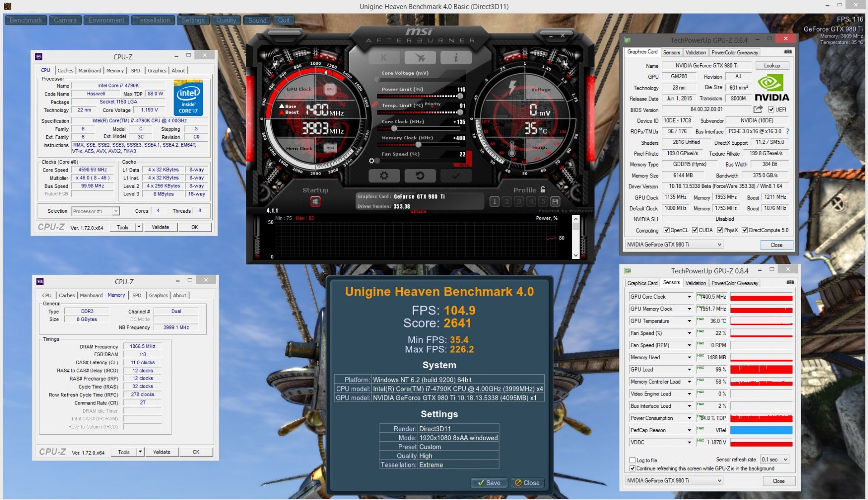The height and width of the screenshot is (500, 868).
Task: Select Afterburner profile slot 1
Action: [x=495, y=201]
